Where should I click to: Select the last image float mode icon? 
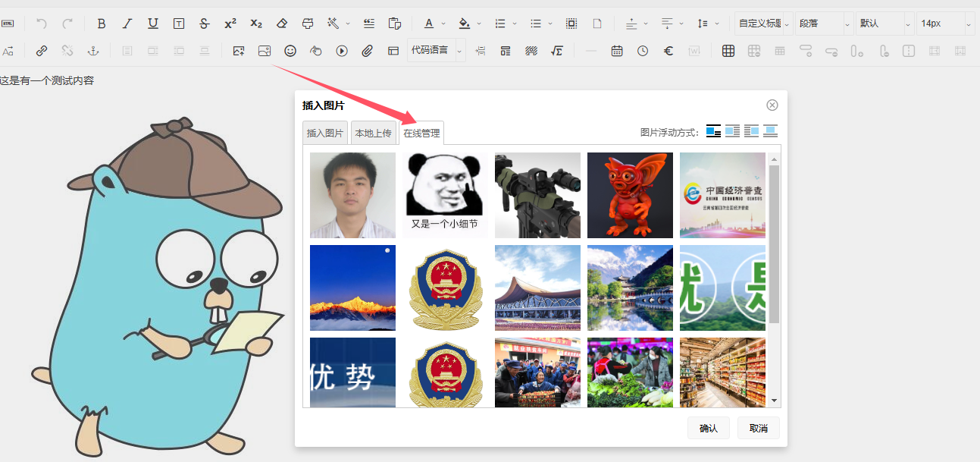pyautogui.click(x=771, y=131)
